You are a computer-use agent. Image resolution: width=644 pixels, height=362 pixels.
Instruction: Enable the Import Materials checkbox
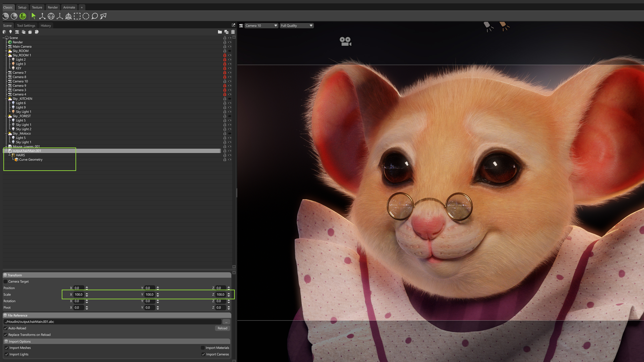pyautogui.click(x=203, y=348)
